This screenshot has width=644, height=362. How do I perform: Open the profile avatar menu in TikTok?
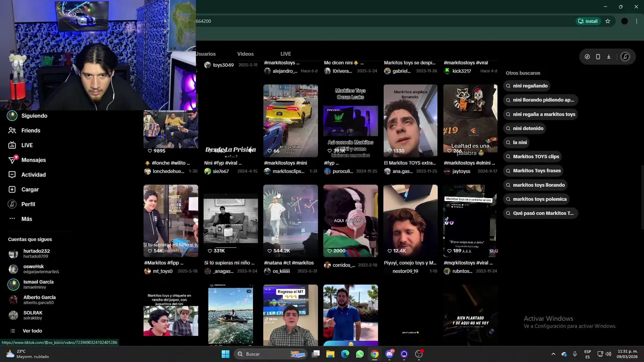(625, 57)
